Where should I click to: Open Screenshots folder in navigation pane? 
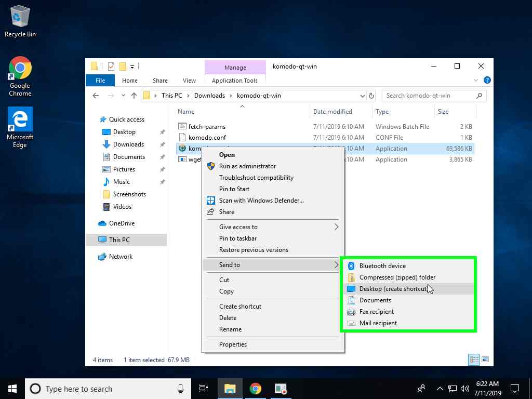pyautogui.click(x=129, y=194)
